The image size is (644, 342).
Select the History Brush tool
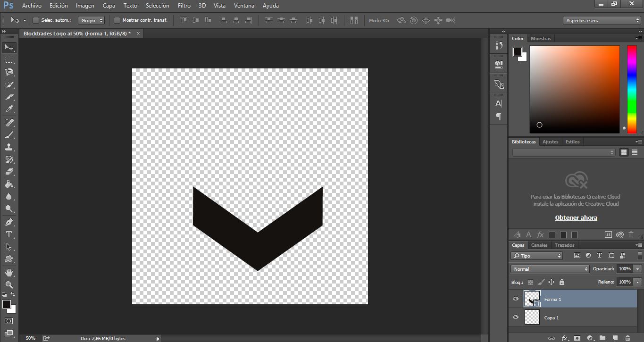pos(9,159)
